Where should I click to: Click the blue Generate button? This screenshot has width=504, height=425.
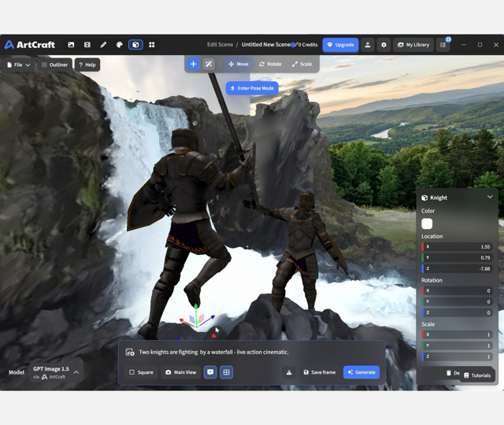click(x=361, y=372)
